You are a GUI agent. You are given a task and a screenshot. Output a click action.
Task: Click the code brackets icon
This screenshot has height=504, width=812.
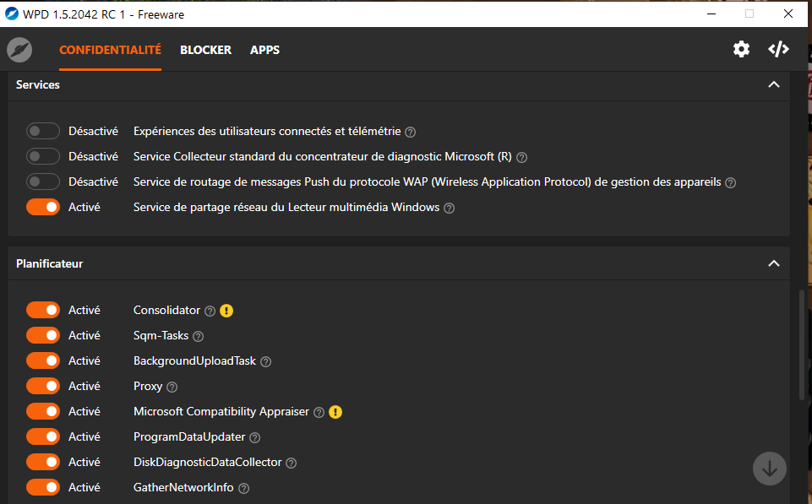(778, 49)
